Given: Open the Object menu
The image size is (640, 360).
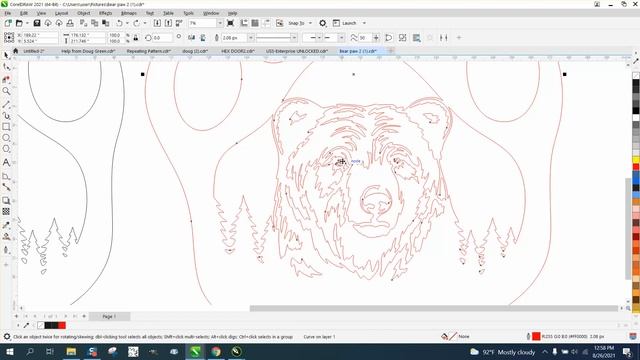Looking at the screenshot, I should (84, 13).
